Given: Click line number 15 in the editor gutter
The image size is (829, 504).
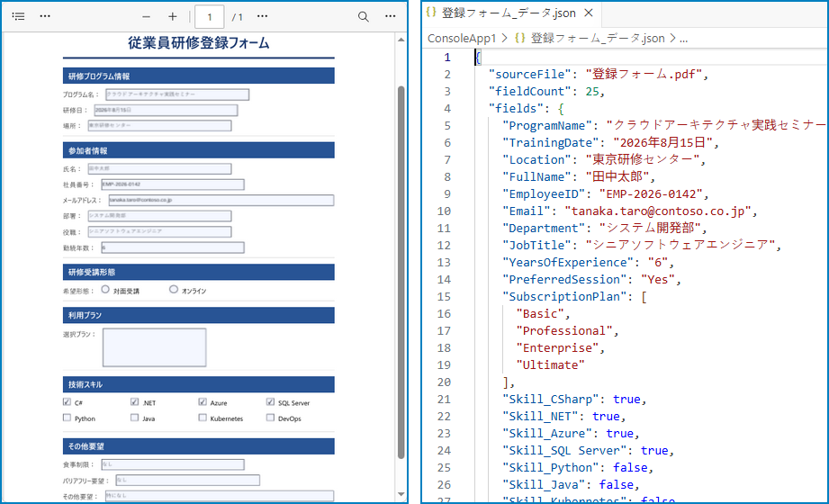Looking at the screenshot, I should coord(444,297).
